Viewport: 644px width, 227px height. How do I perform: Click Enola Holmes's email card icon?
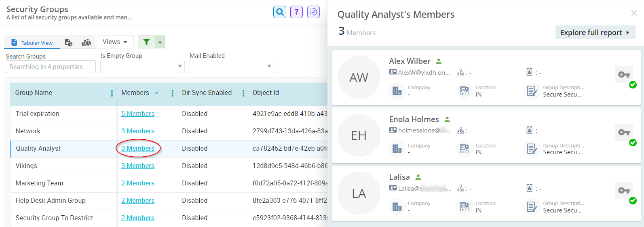(393, 130)
